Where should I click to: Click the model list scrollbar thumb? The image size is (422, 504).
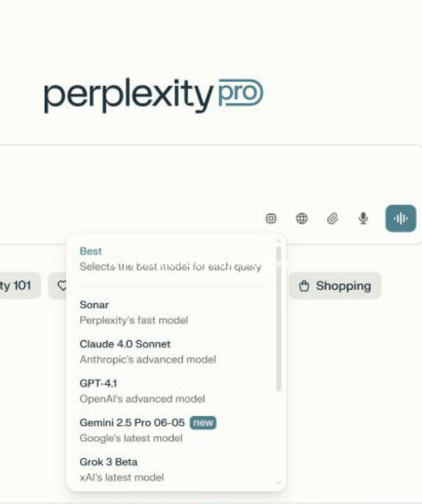279,319
